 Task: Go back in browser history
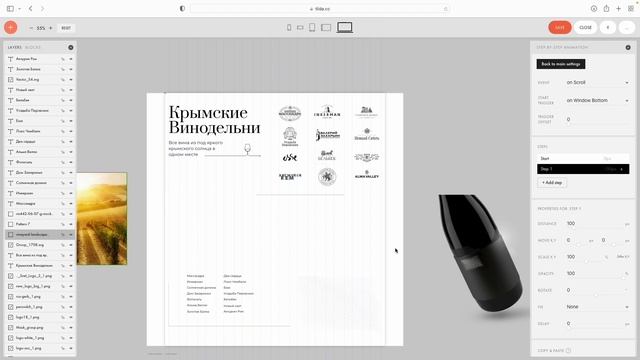tap(31, 9)
